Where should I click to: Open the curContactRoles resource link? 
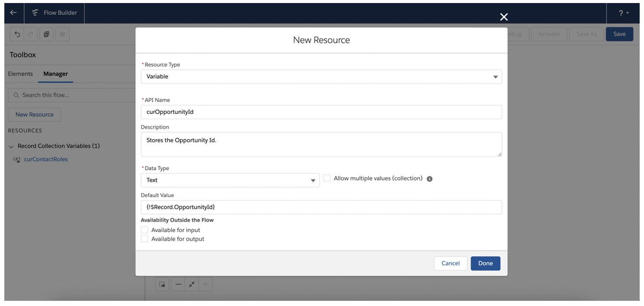click(x=46, y=159)
